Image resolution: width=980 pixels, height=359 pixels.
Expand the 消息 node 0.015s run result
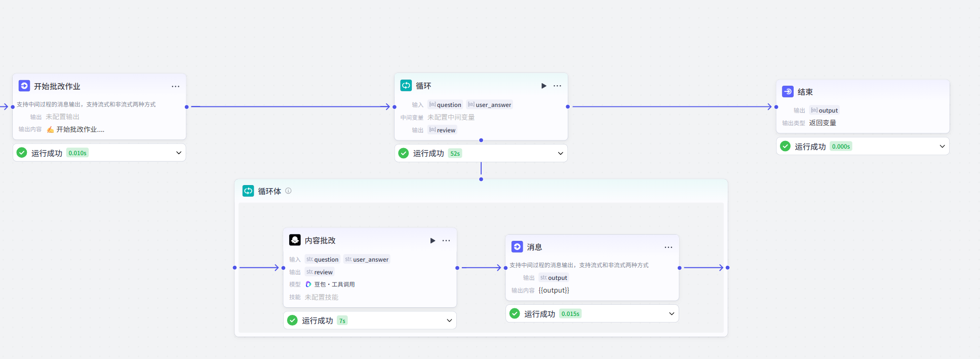point(672,314)
